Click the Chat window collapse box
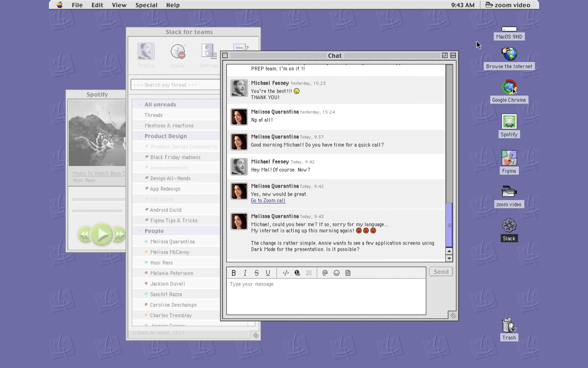Screen dimensions: 588x368 [453, 55]
